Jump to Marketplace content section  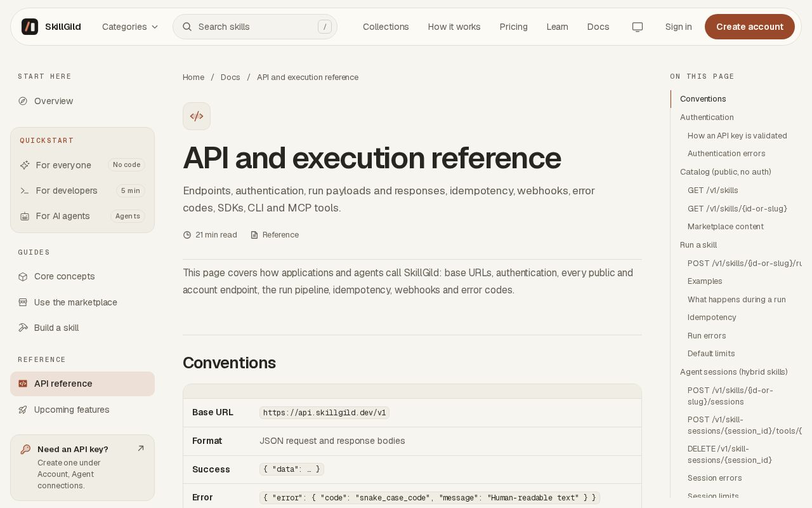(x=726, y=227)
